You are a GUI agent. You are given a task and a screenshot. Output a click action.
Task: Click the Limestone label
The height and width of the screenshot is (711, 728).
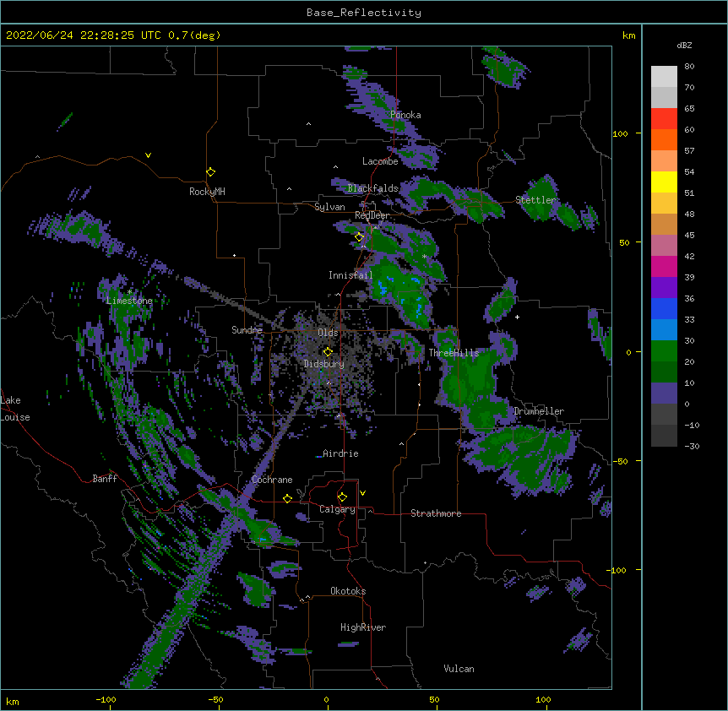tap(129, 301)
